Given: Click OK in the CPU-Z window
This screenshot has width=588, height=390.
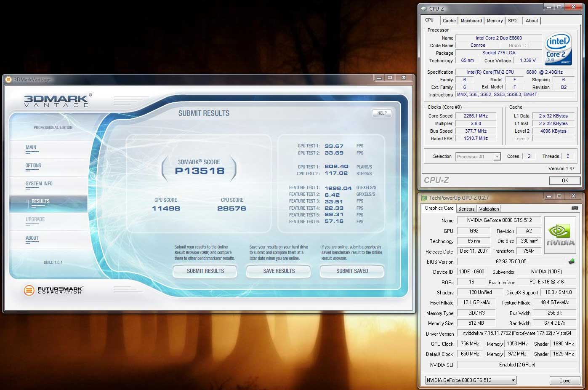Looking at the screenshot, I should [x=565, y=180].
